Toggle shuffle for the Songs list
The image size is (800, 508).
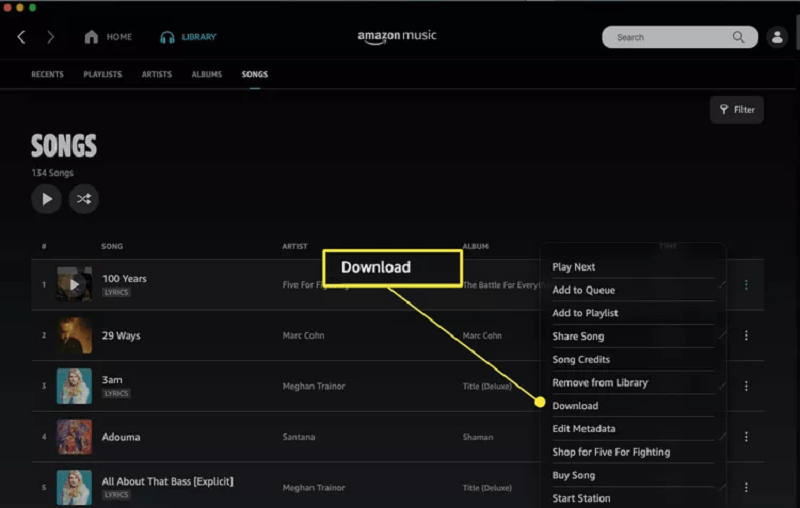tap(84, 199)
